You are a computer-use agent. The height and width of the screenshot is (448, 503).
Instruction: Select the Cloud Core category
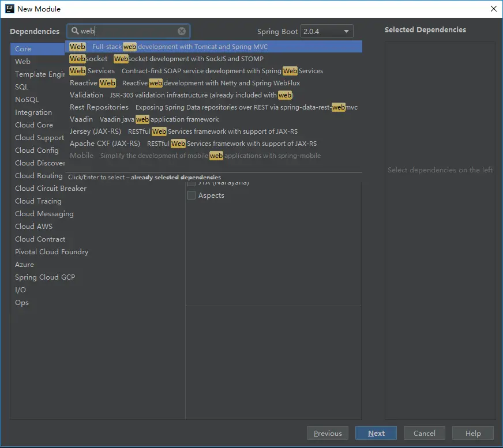point(37,125)
